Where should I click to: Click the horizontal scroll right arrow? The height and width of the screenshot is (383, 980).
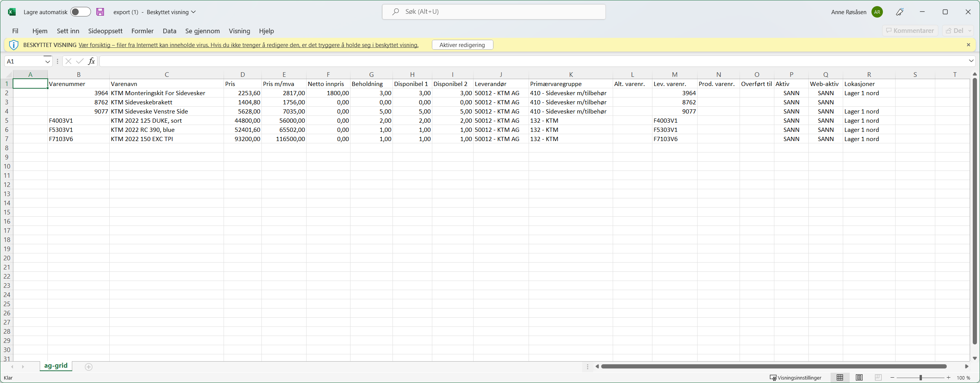[x=967, y=367]
